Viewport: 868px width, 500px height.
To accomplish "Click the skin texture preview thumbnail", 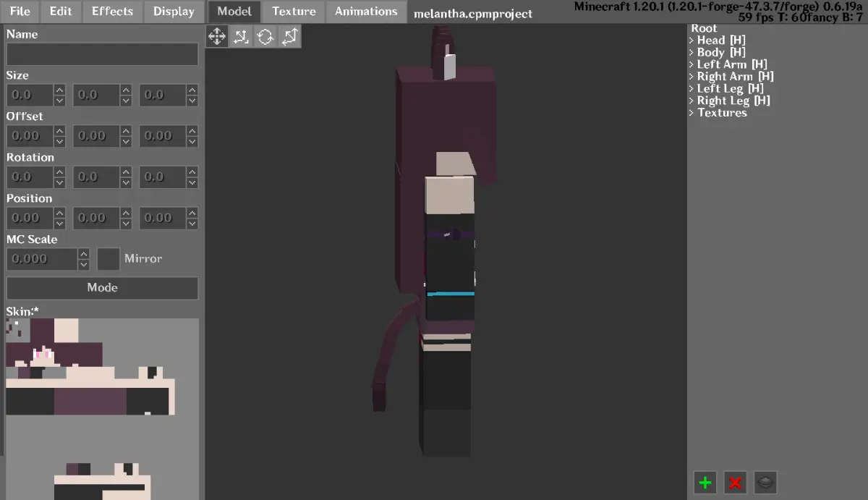I will point(102,409).
